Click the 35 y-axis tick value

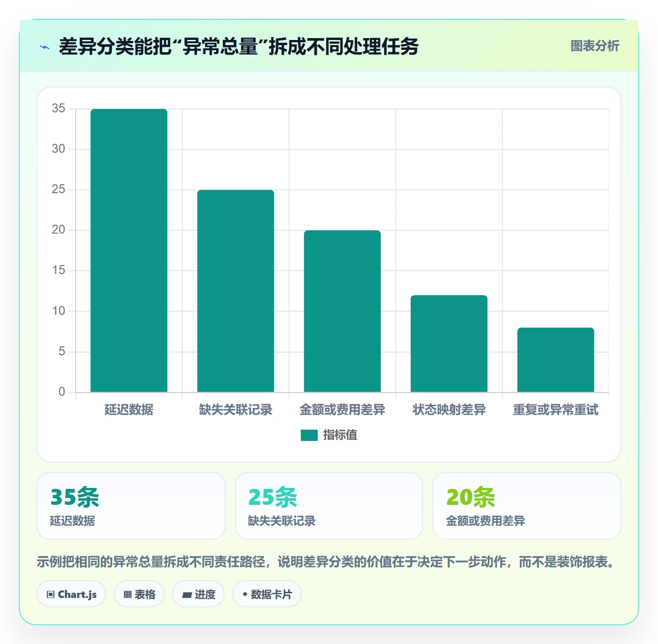tap(59, 109)
